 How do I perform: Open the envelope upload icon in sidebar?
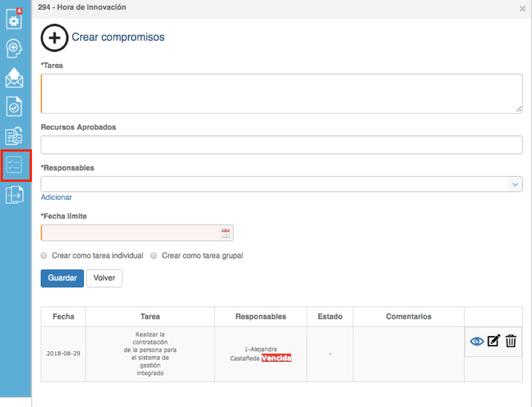tap(14, 78)
